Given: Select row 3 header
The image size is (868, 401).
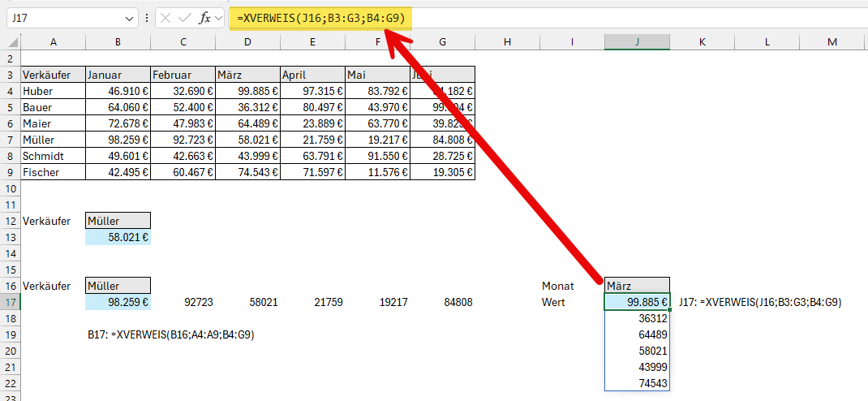Looking at the screenshot, I should pos(10,75).
